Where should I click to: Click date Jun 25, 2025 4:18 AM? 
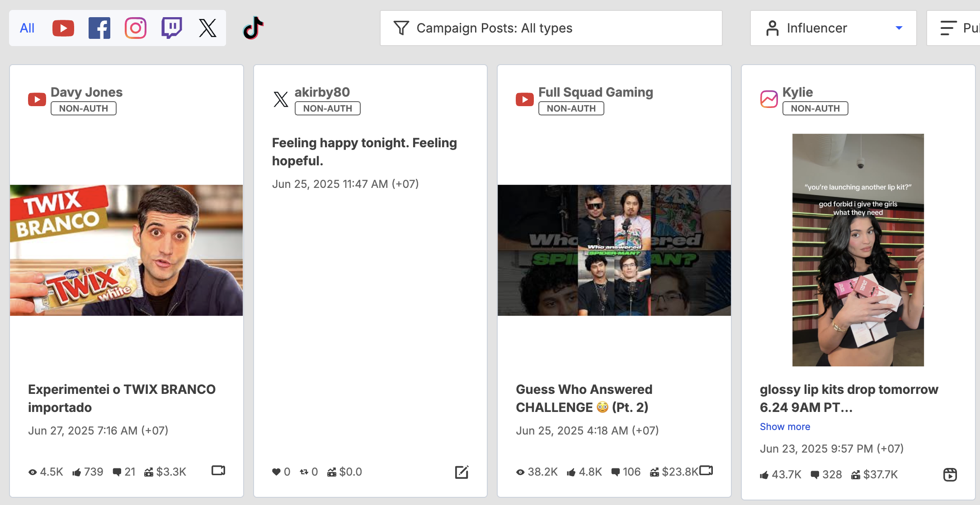[587, 431]
